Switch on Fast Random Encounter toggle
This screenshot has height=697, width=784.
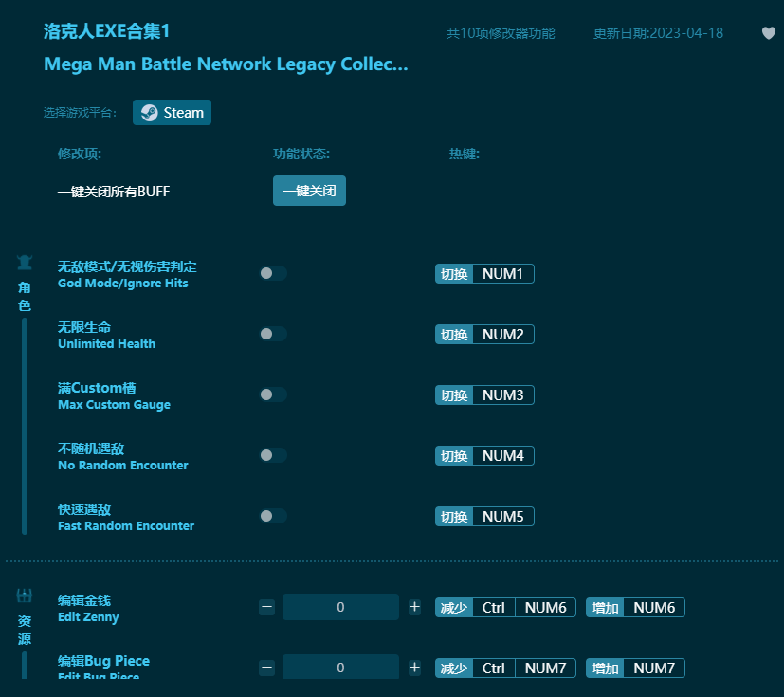tap(273, 516)
